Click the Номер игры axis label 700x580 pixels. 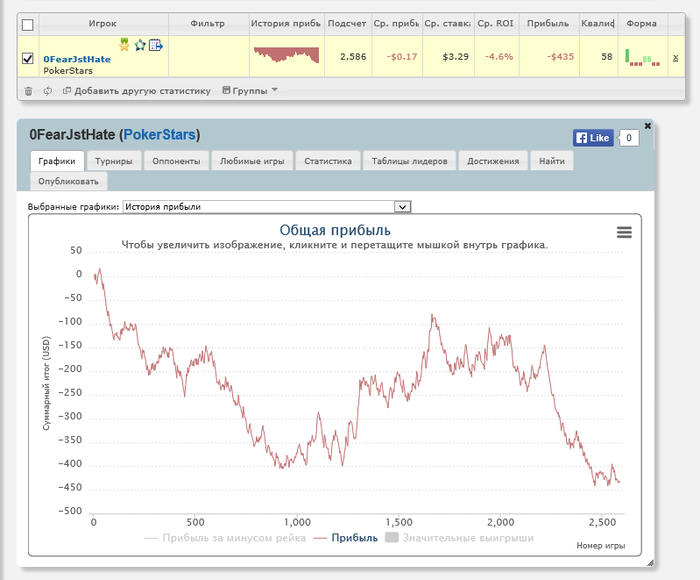(600, 546)
